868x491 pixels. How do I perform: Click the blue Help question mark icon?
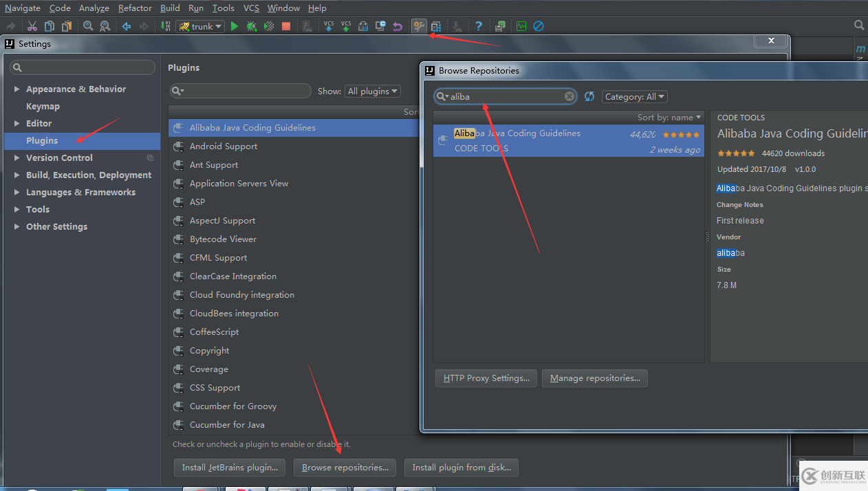click(x=479, y=26)
